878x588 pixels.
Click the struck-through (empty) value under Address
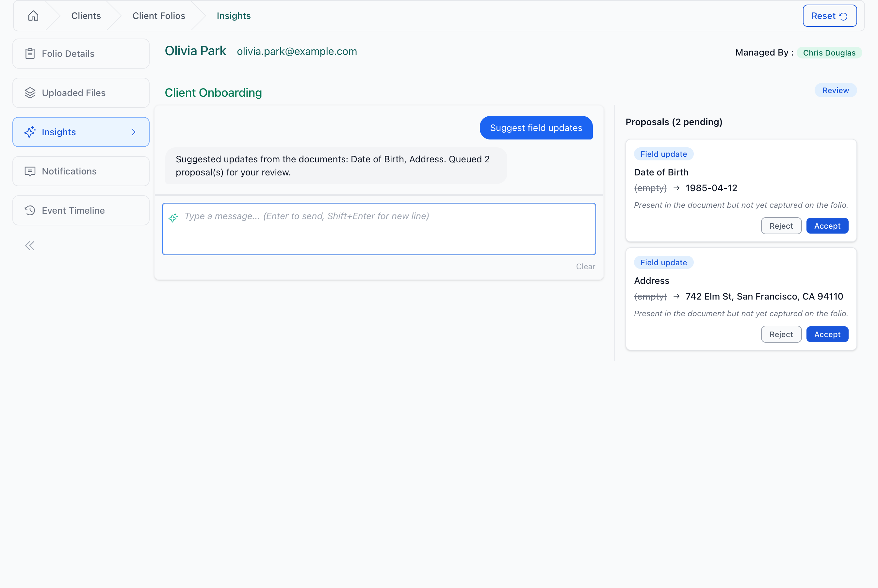[x=650, y=296]
